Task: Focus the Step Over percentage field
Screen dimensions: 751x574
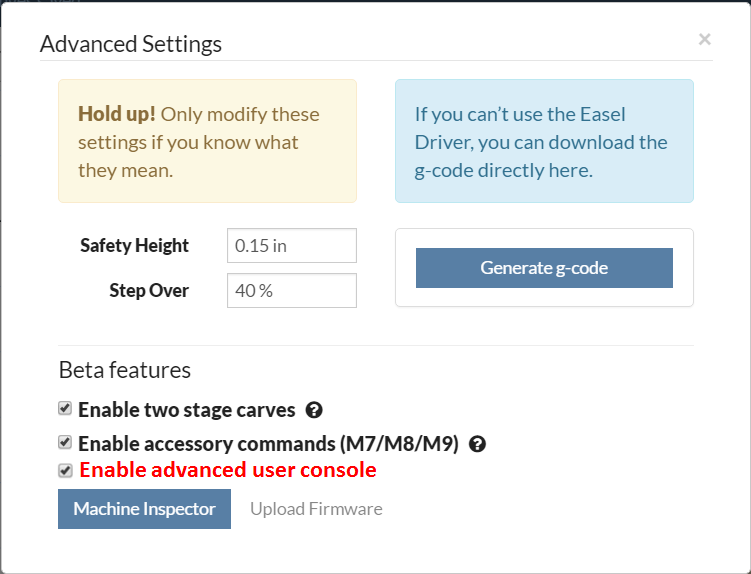Action: (x=291, y=291)
